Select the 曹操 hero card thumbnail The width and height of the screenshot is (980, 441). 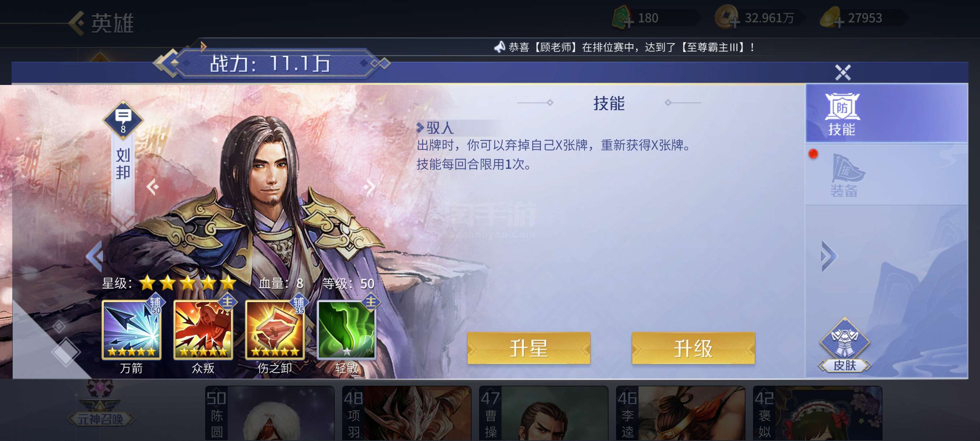tap(543, 413)
